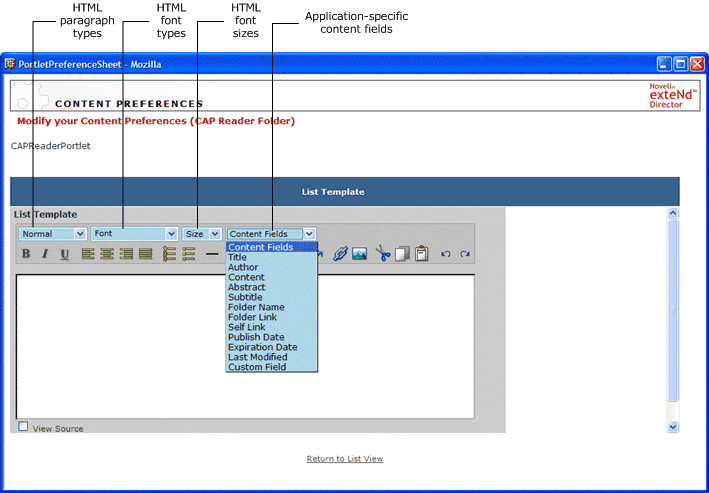Maximize the Mozilla window
This screenshot has height=493, width=709.
(681, 64)
